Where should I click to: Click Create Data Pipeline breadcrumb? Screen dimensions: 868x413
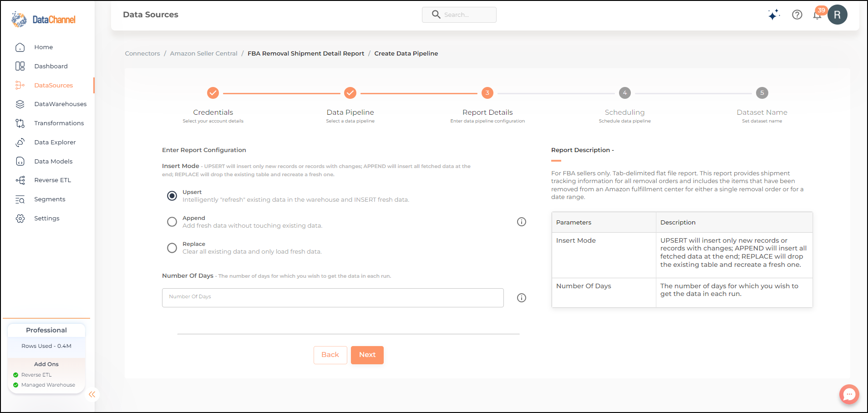pyautogui.click(x=406, y=53)
